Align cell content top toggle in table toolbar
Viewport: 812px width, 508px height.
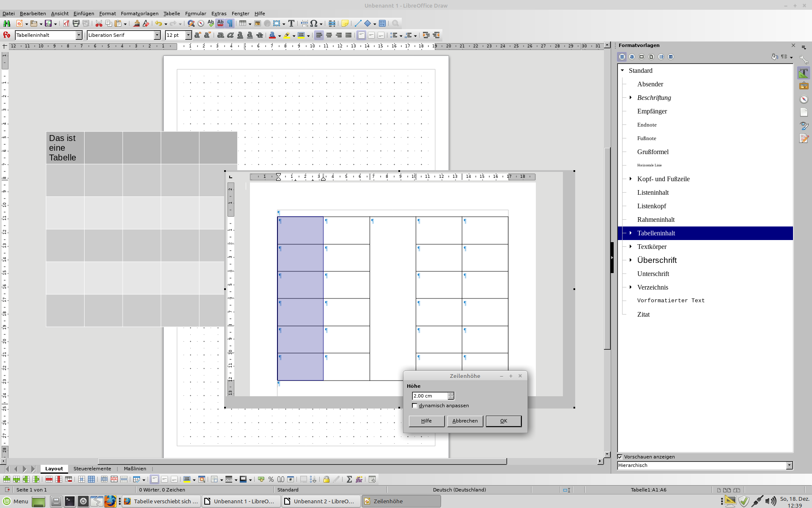154,479
